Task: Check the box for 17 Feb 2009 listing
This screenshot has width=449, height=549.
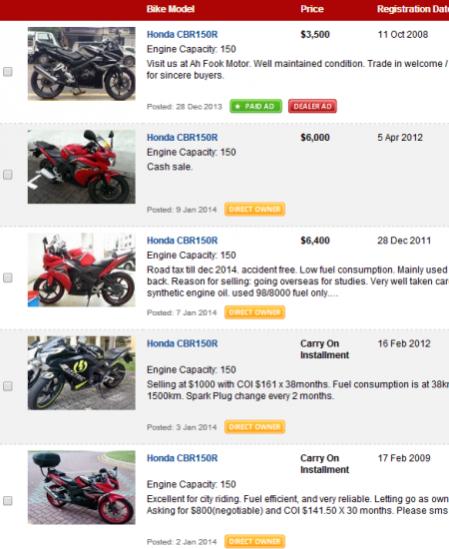Action: pyautogui.click(x=8, y=501)
